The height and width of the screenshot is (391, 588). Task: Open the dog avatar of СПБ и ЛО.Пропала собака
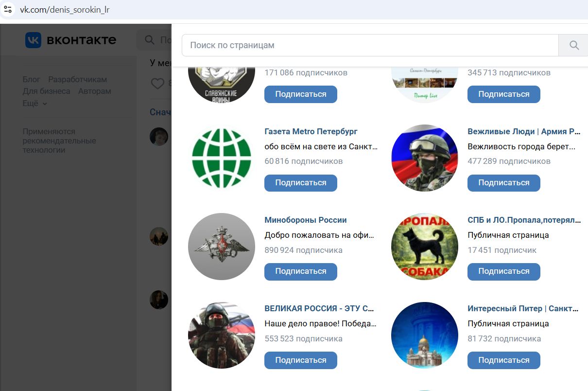coord(424,246)
